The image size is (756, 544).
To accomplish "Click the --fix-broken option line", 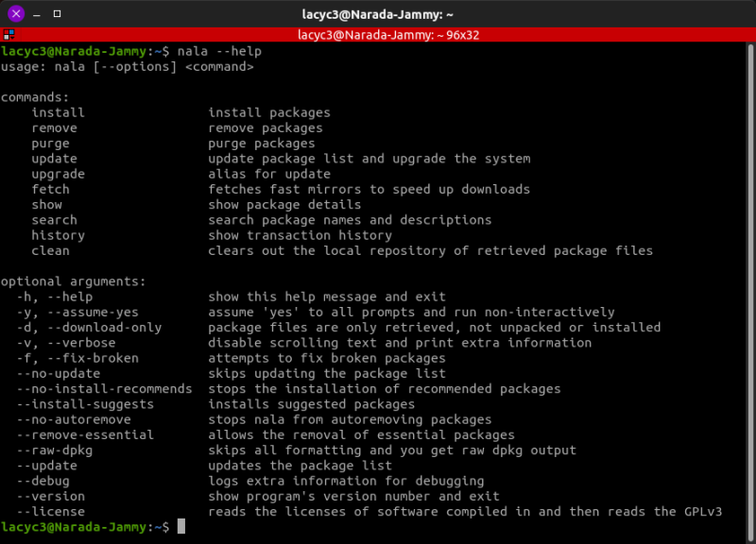I will tap(232, 359).
